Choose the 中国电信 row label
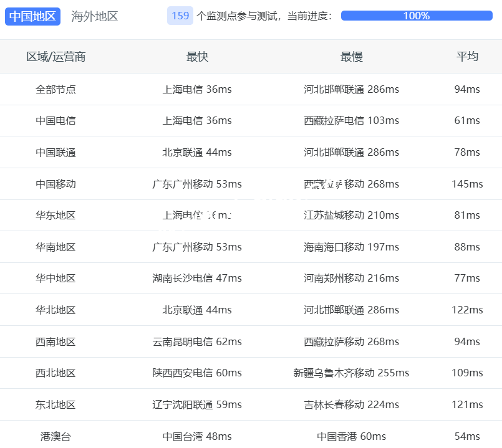 coord(56,120)
